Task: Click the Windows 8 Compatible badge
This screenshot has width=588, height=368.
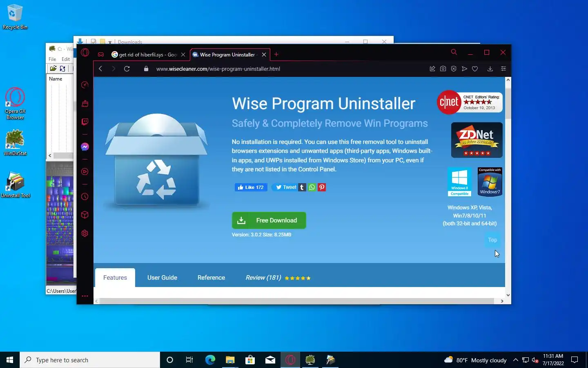Action: pyautogui.click(x=459, y=182)
